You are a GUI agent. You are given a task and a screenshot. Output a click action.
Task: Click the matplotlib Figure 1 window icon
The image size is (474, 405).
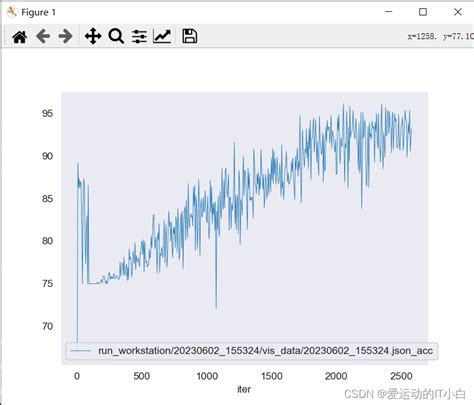[12, 12]
